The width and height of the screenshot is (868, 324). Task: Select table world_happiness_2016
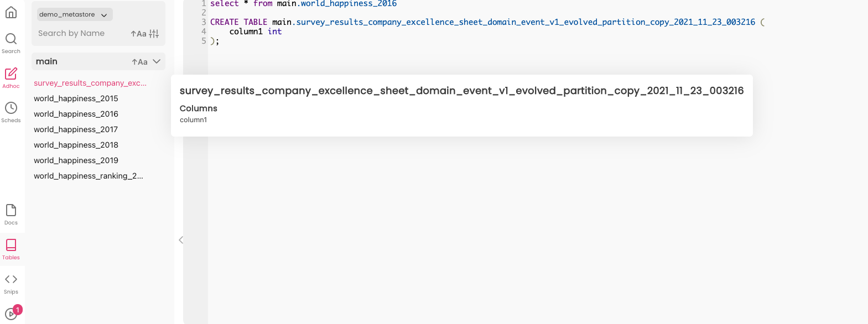click(x=76, y=114)
